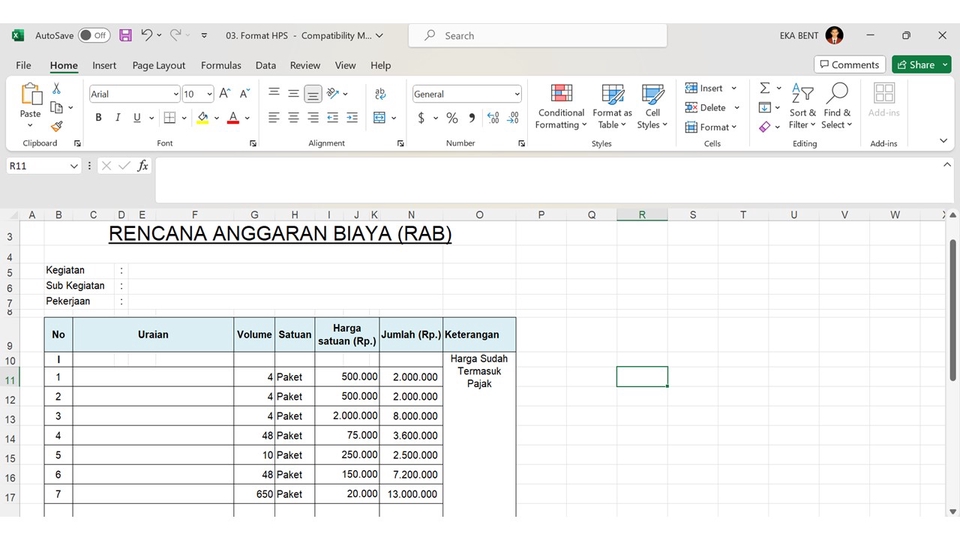Switch to the Data tab
960x540 pixels.
266,66
